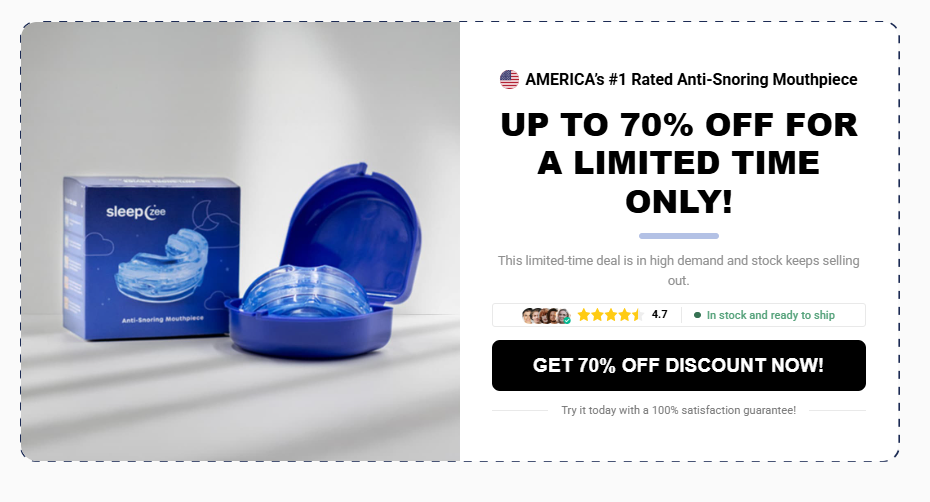The image size is (930, 502).
Task: Click the American flag icon
Action: coord(509,80)
